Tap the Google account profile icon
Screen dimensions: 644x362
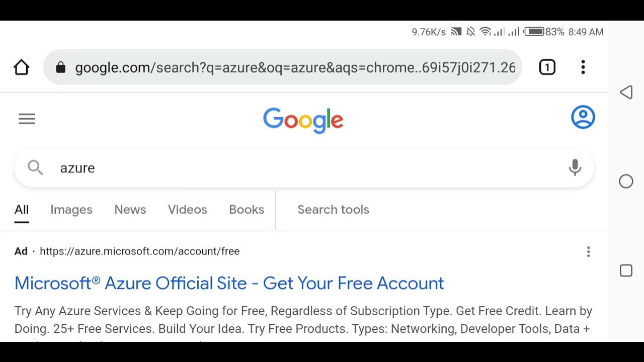pyautogui.click(x=583, y=118)
